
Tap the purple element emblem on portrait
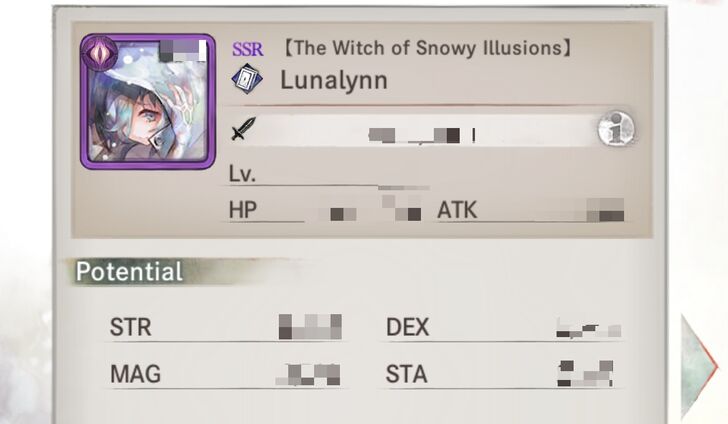(99, 52)
